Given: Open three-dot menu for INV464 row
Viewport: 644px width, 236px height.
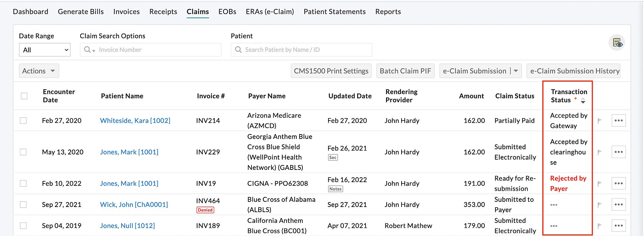Looking at the screenshot, I should (618, 204).
